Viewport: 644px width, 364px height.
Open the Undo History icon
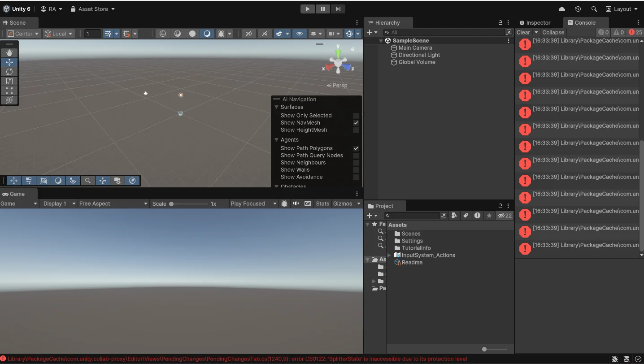(578, 9)
